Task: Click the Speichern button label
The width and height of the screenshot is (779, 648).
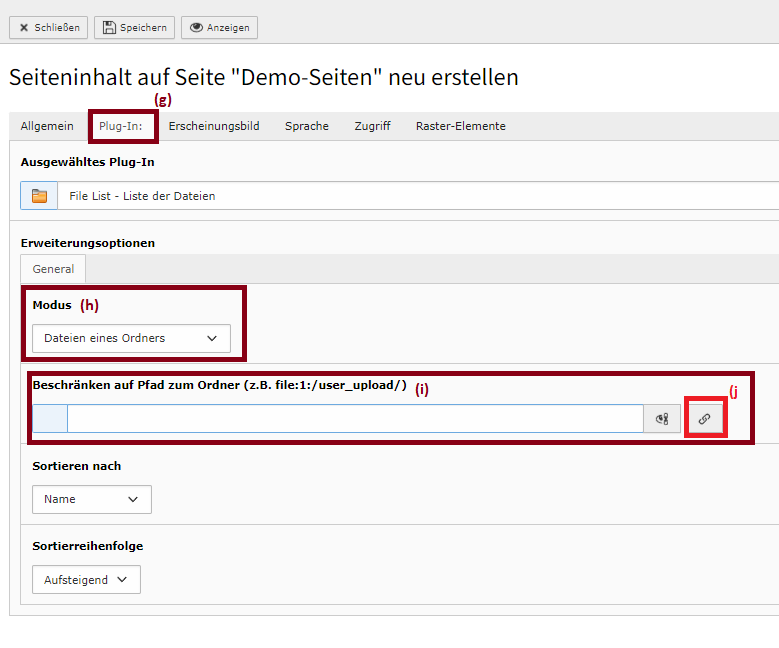Action: (144, 28)
